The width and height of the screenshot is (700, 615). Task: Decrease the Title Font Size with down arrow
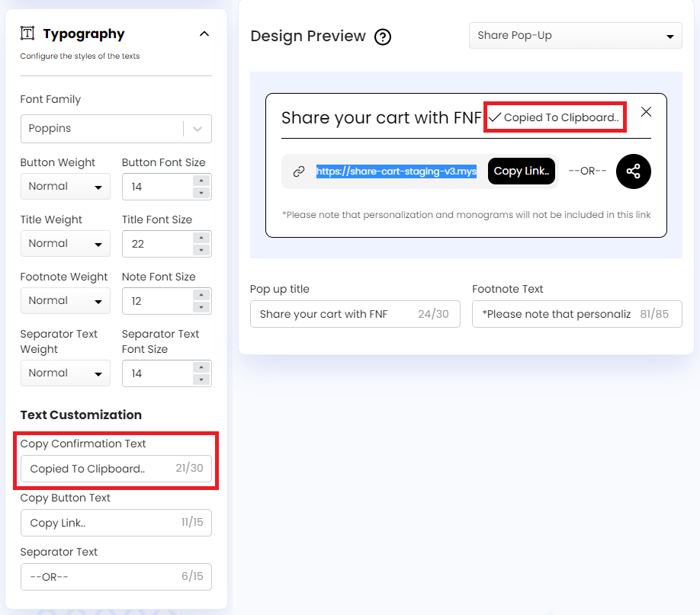point(201,250)
